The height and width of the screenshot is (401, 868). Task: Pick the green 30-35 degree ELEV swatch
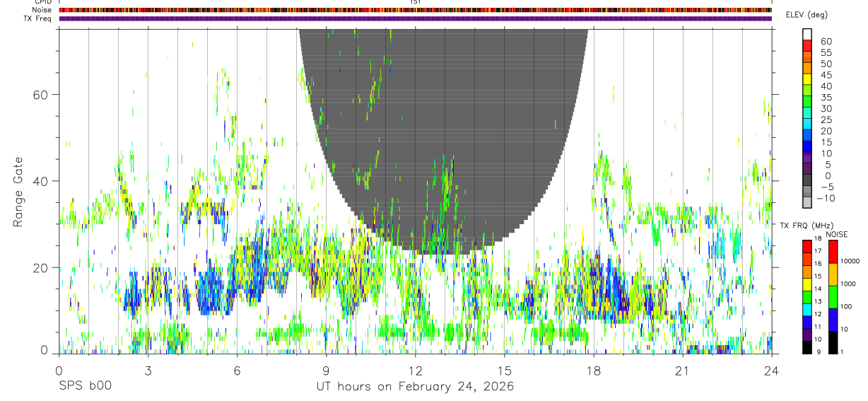point(808,103)
